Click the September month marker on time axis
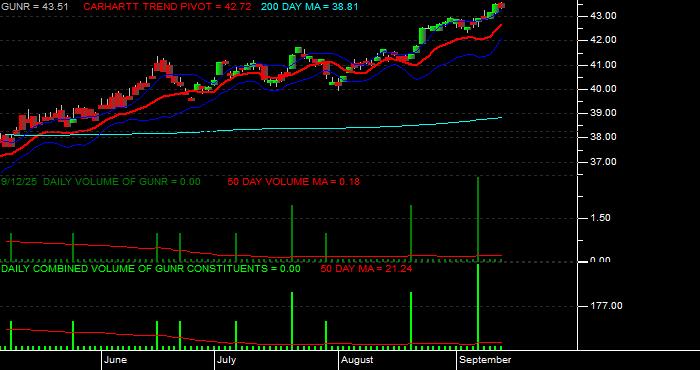This screenshot has width=700, height=370. point(485,360)
